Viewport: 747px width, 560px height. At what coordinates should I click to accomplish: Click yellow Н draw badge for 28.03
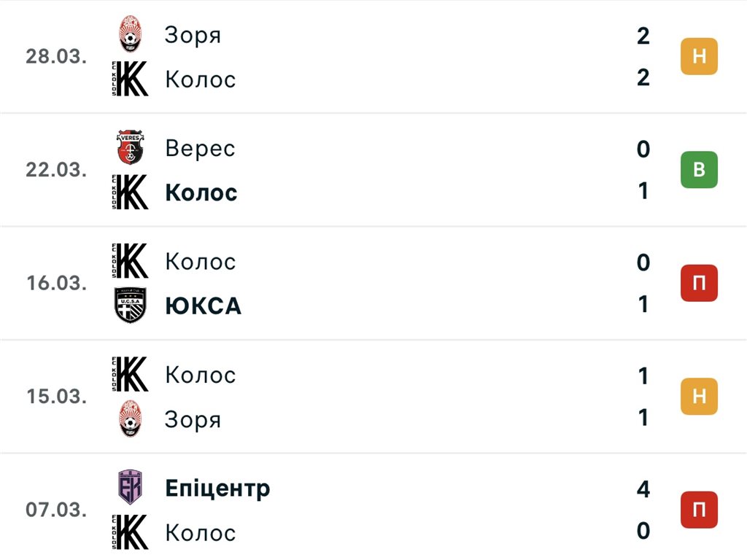pyautogui.click(x=699, y=57)
